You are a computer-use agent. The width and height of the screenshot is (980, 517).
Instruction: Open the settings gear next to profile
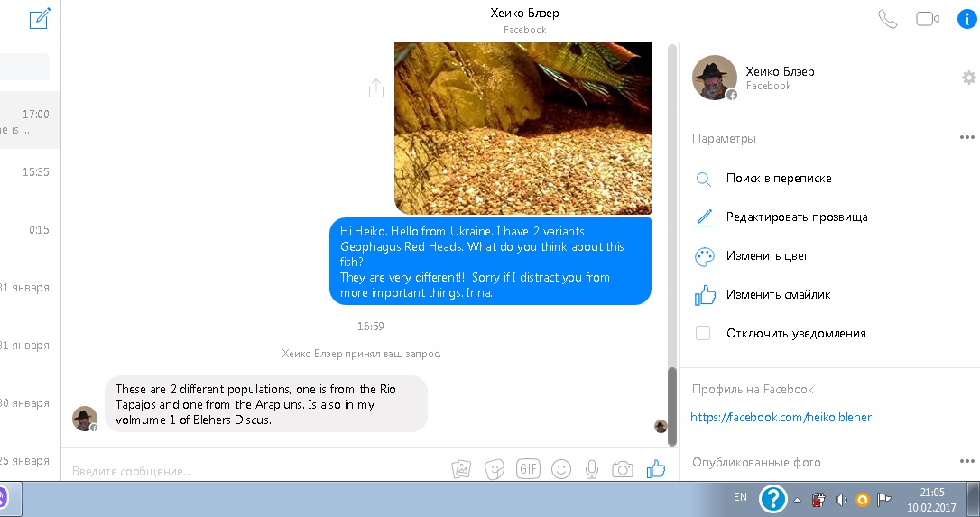click(x=968, y=78)
